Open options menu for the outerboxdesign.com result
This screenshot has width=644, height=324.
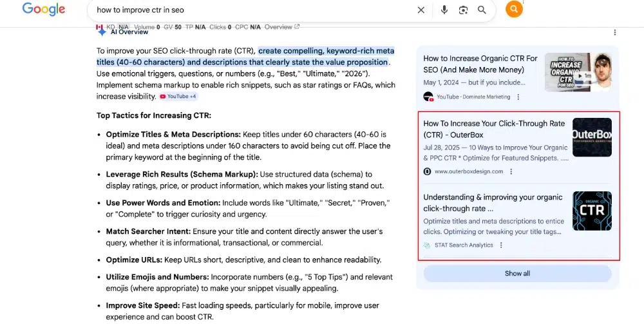pos(511,171)
